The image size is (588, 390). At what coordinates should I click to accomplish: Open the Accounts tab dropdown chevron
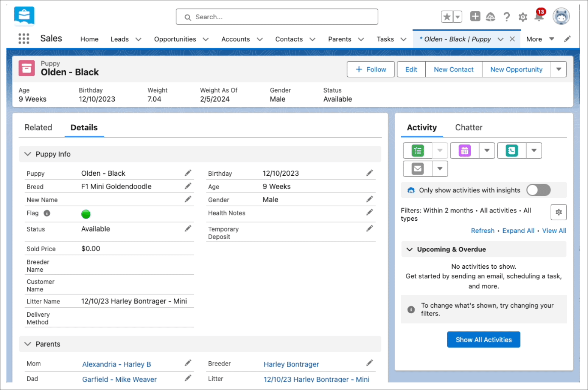point(260,39)
